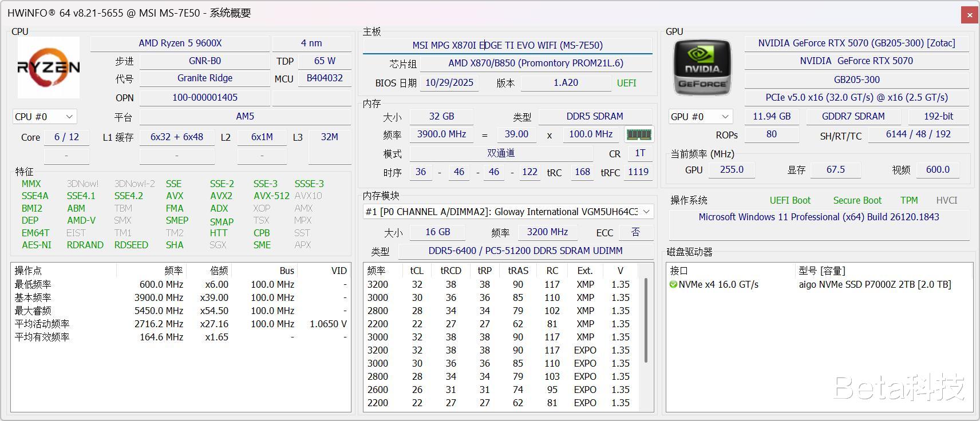This screenshot has height=421, width=980.
Task: Click the NVIDIA GeForce logo image
Action: coord(702,67)
